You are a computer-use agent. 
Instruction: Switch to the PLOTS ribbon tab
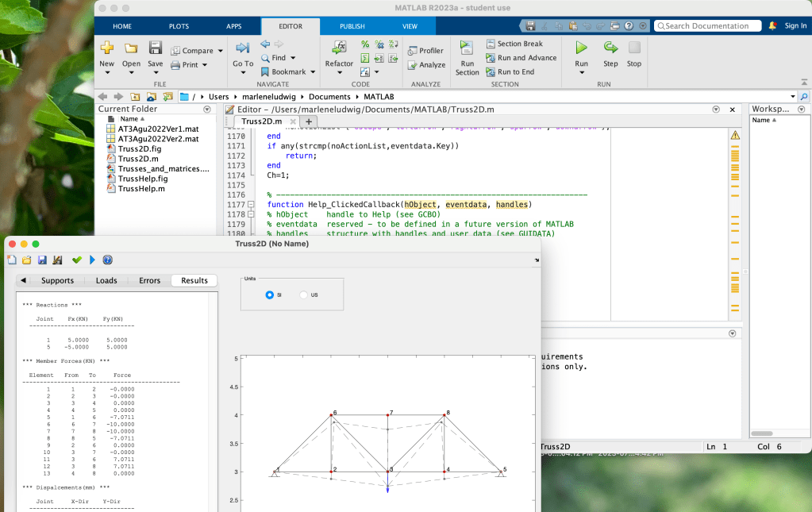coord(179,26)
